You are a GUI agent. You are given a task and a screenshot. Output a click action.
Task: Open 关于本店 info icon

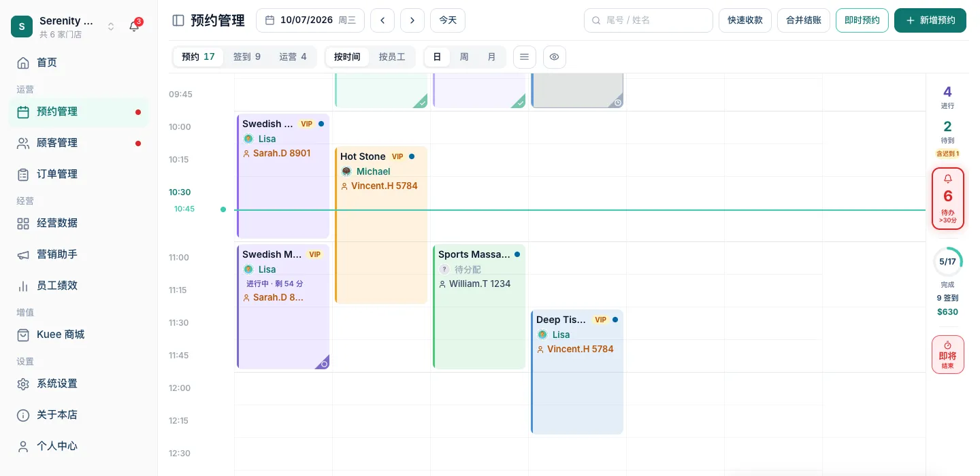23,415
